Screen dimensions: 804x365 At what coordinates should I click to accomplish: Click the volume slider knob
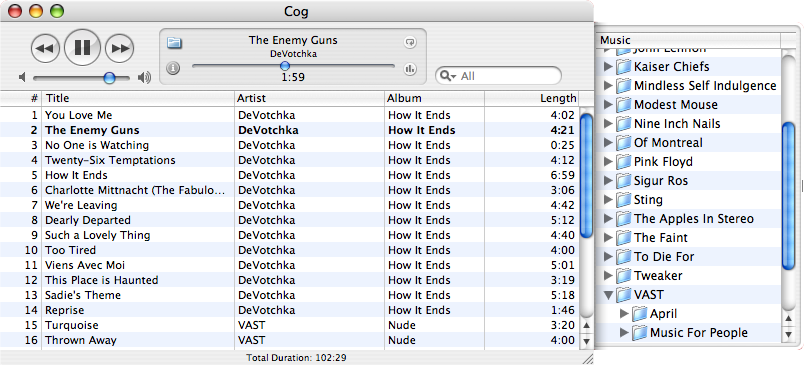click(109, 78)
